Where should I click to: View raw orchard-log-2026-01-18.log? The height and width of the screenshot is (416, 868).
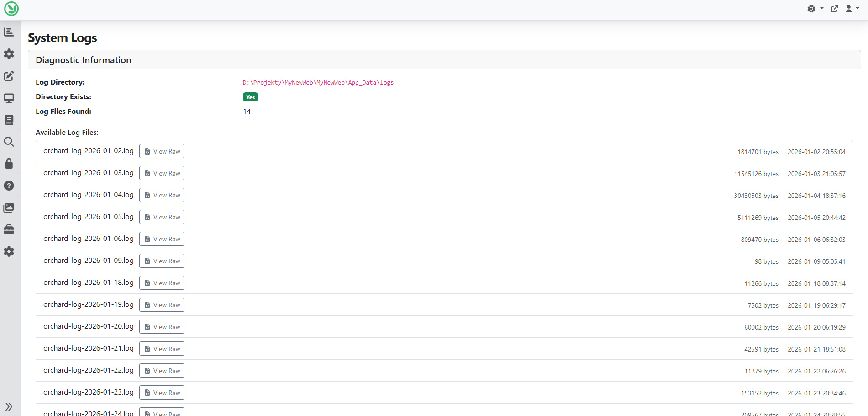(x=162, y=283)
